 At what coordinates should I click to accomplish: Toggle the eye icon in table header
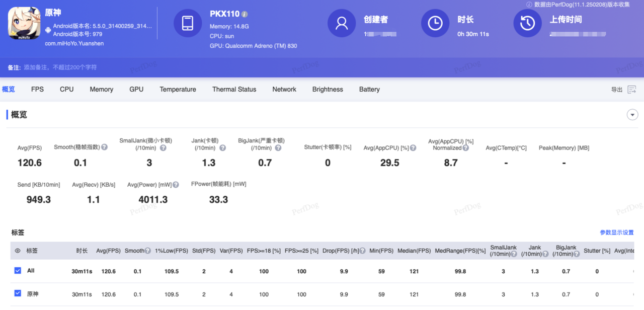pos(18,251)
